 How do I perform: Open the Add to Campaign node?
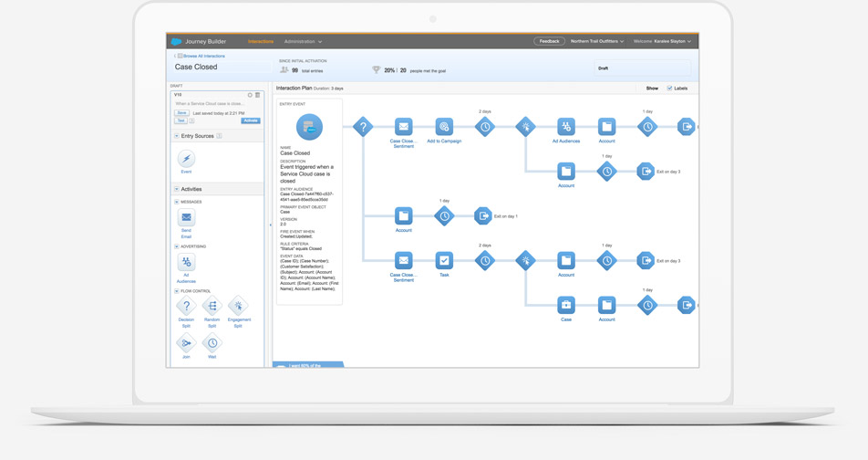[444, 127]
